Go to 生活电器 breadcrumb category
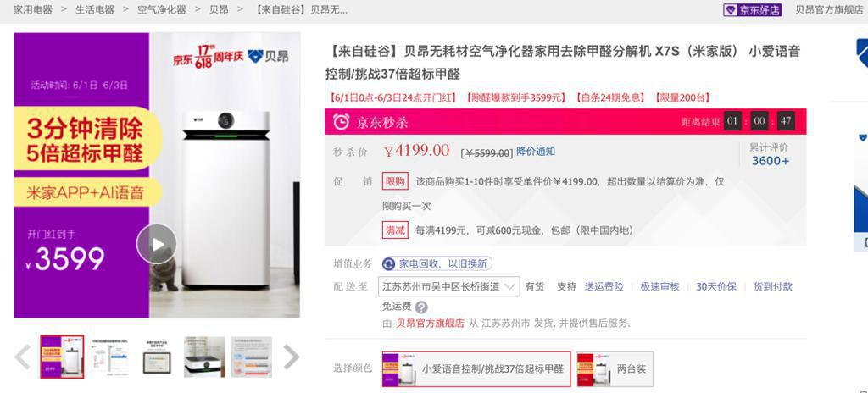Viewport: 868px width, 393px height. click(x=95, y=9)
